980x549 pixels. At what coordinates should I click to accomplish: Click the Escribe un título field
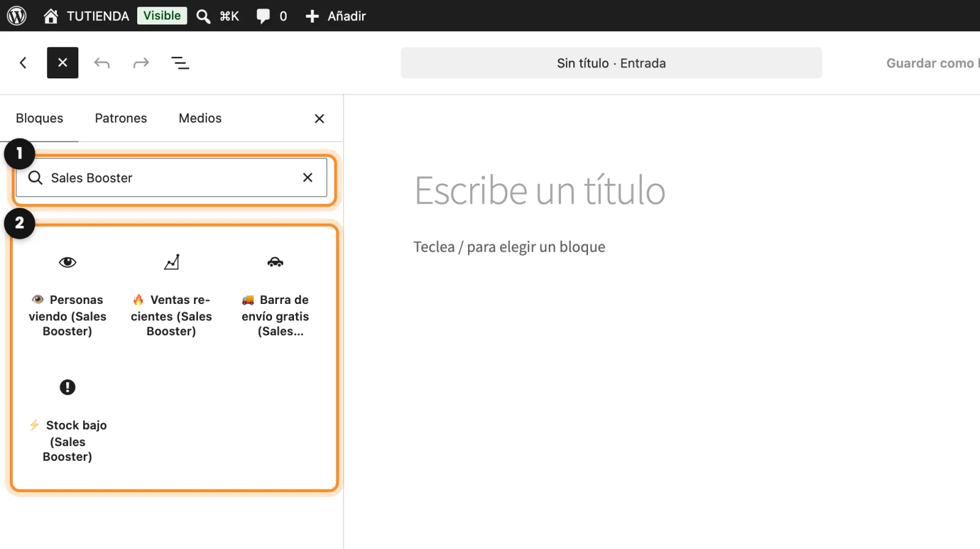(540, 190)
